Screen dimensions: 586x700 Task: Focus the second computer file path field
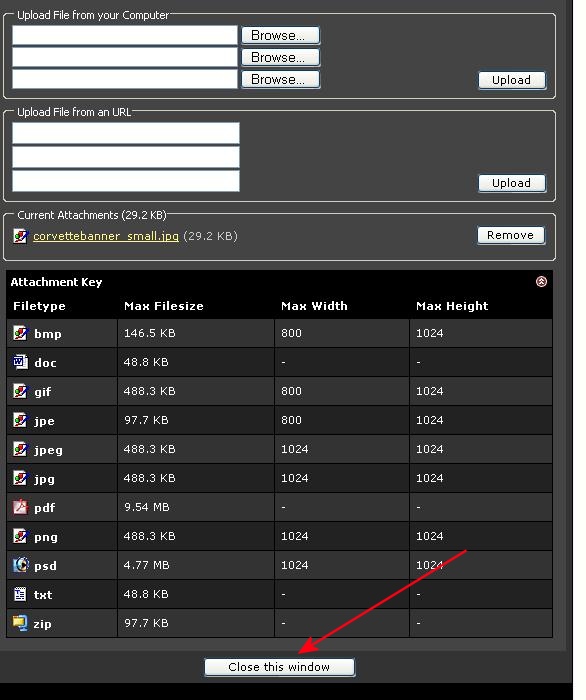click(125, 57)
